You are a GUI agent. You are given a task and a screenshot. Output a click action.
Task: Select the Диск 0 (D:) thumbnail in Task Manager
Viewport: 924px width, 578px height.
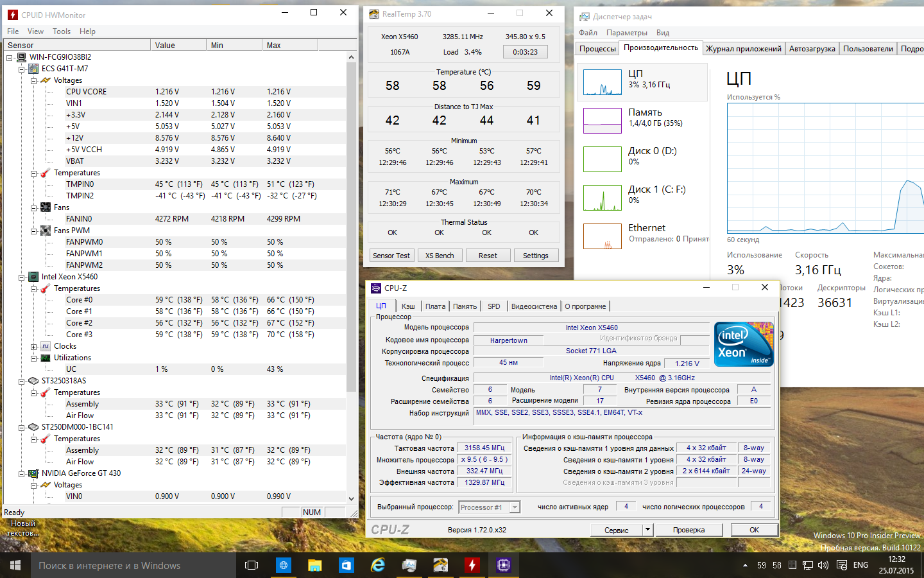tap(603, 159)
